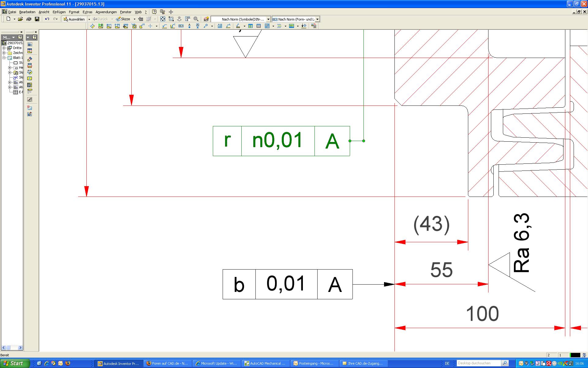Image resolution: width=588 pixels, height=368 pixels.
Task: Expand the Zeichn folder node
Action: tap(4, 53)
